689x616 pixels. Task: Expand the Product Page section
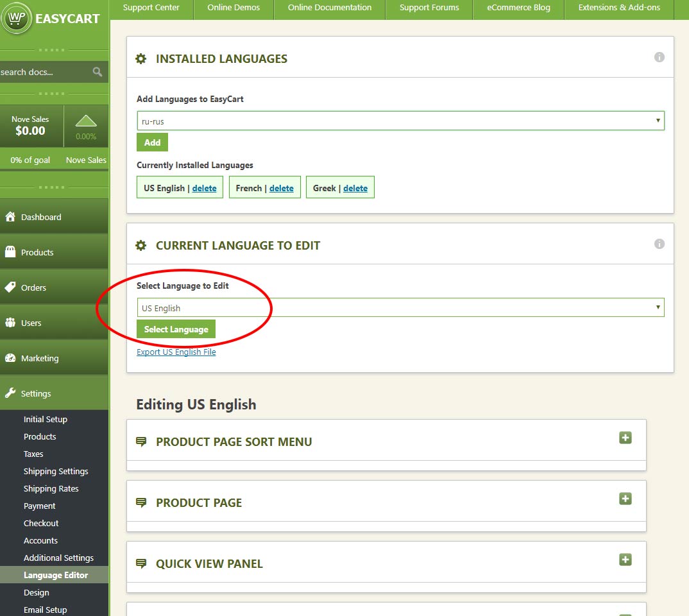tap(625, 499)
